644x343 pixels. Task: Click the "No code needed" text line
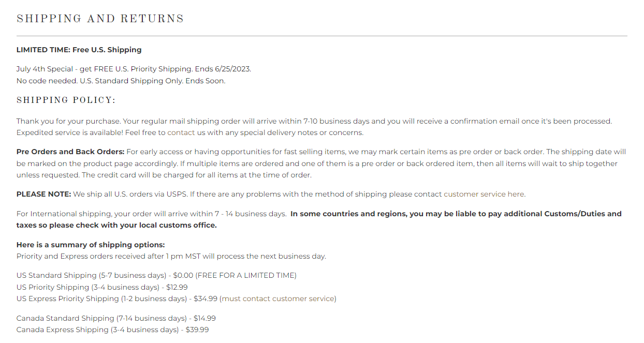tap(121, 81)
